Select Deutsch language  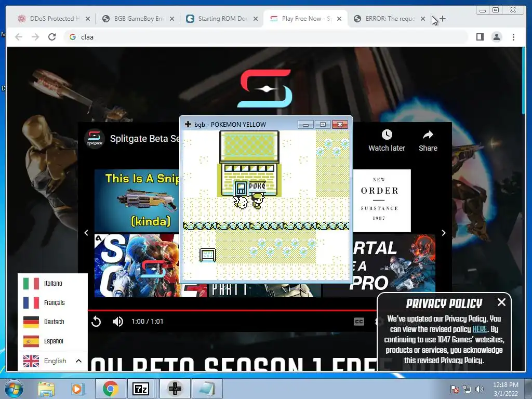pos(52,322)
